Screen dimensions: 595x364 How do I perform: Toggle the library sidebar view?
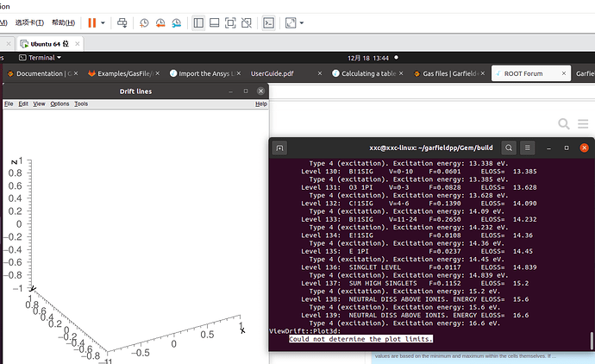197,22
